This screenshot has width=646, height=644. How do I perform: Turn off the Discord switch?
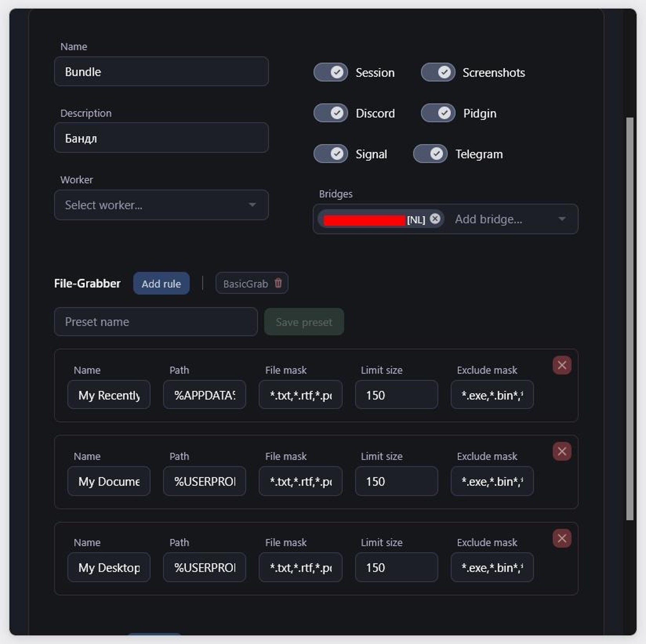tap(331, 113)
